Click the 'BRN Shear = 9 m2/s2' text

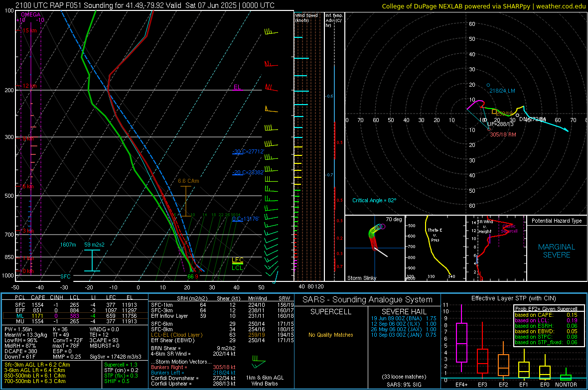click(x=193, y=348)
